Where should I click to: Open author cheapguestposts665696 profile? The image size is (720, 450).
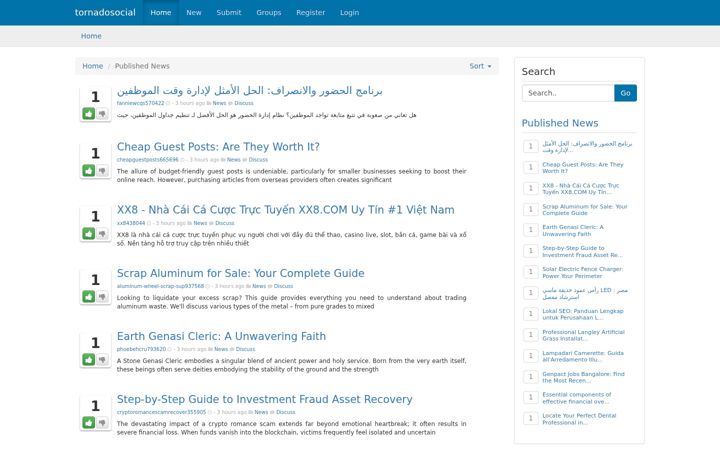pos(147,160)
